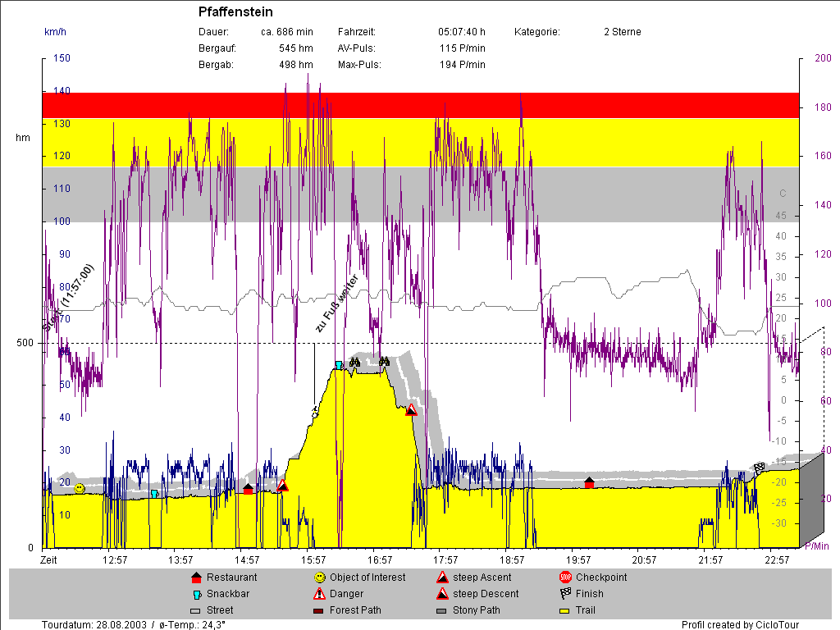Select the Forest Path swatch in the legend
The height and width of the screenshot is (630, 840).
pyautogui.click(x=319, y=610)
